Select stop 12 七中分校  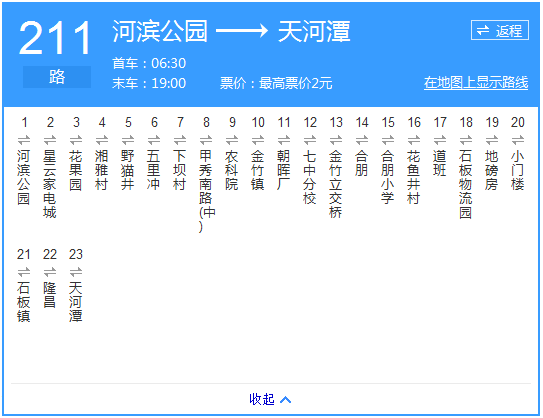tap(310, 177)
